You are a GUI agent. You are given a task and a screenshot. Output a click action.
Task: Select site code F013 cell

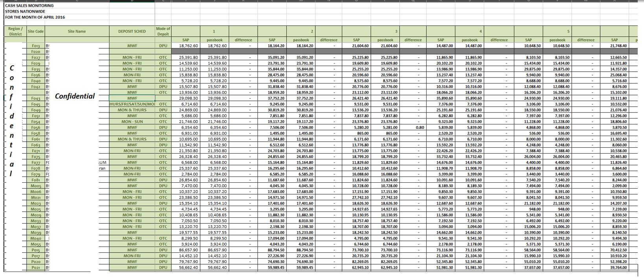[36, 46]
